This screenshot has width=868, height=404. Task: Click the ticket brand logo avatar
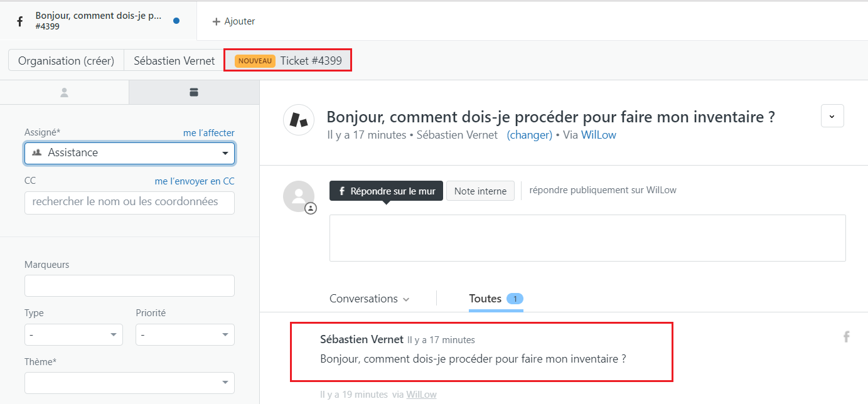click(299, 120)
